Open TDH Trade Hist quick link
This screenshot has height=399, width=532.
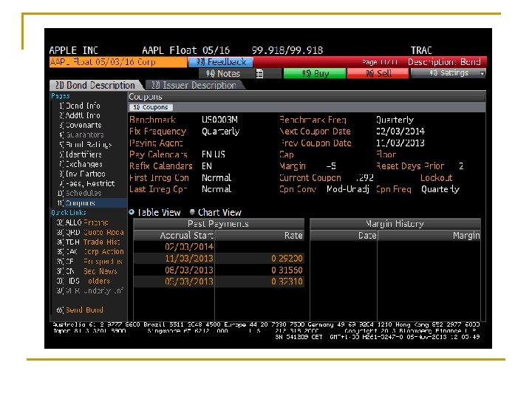tap(89, 242)
